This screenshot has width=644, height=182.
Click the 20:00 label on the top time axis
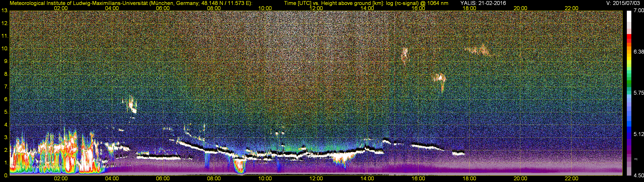(521, 8)
